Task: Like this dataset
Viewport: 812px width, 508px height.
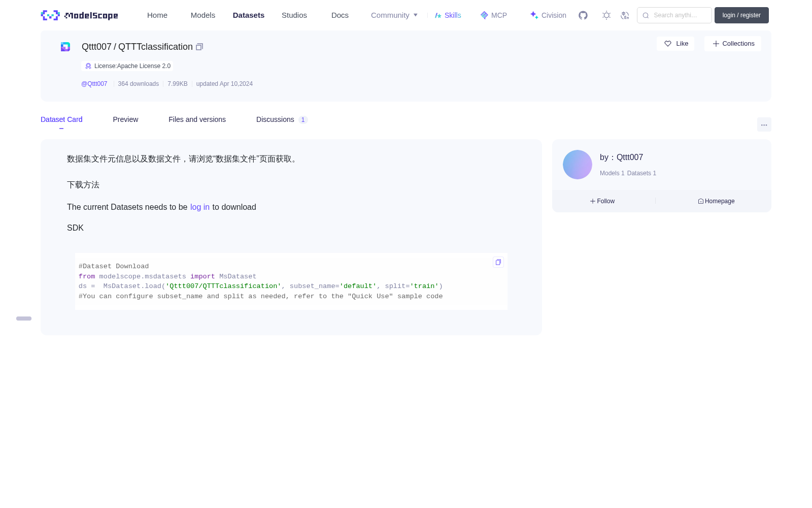Action: click(x=675, y=44)
